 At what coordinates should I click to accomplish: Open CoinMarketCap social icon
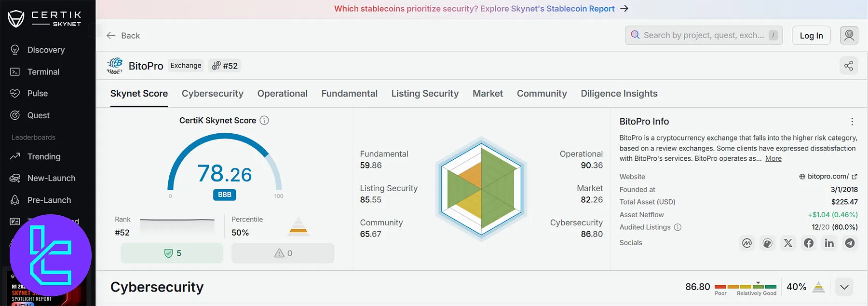[x=747, y=243]
